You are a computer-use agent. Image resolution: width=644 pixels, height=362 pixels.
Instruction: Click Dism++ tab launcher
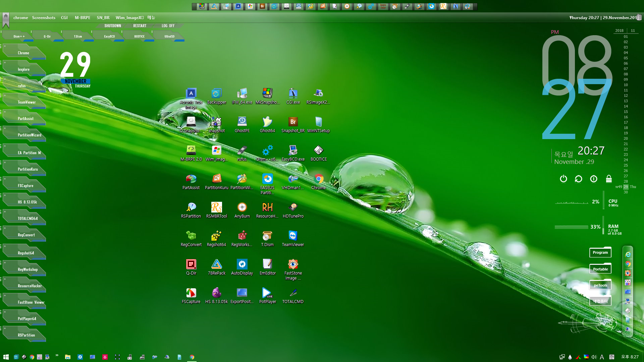coord(19,36)
